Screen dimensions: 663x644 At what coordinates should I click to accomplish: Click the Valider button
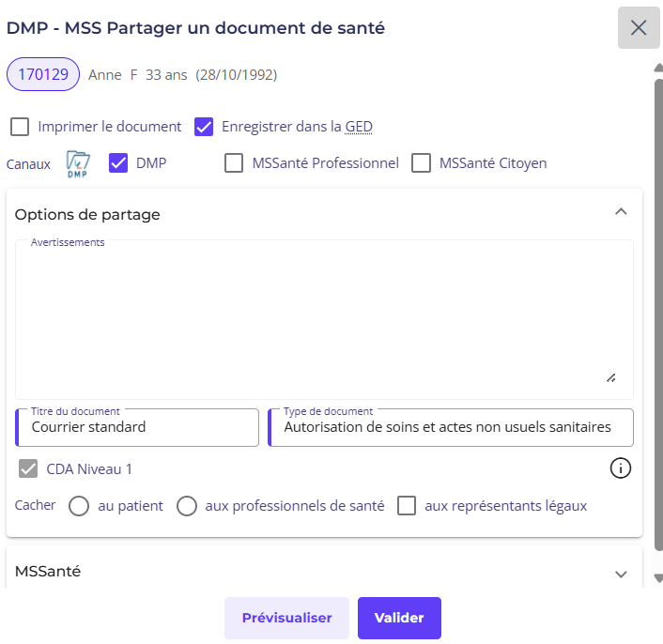[399, 618]
